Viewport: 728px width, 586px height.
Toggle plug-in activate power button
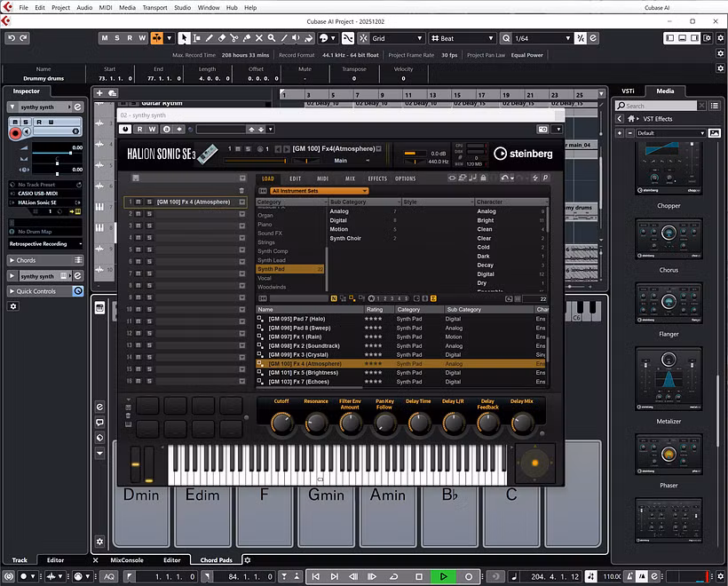pyautogui.click(x=125, y=129)
